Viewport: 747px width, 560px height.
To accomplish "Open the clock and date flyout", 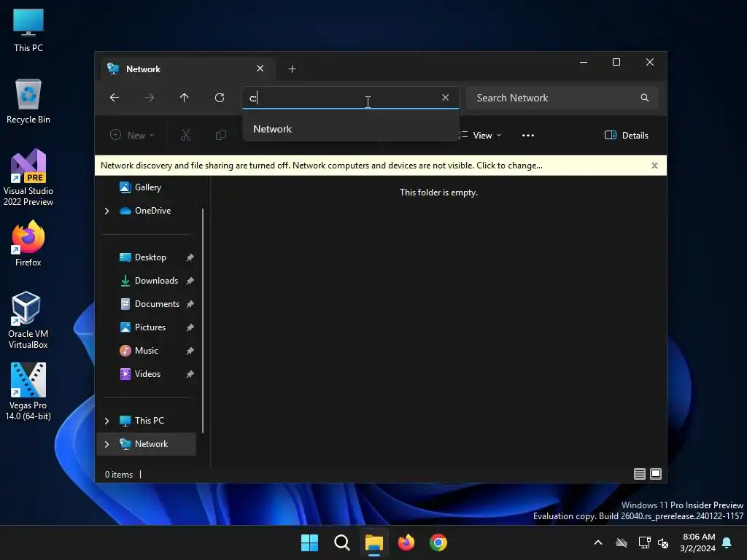I will click(698, 542).
